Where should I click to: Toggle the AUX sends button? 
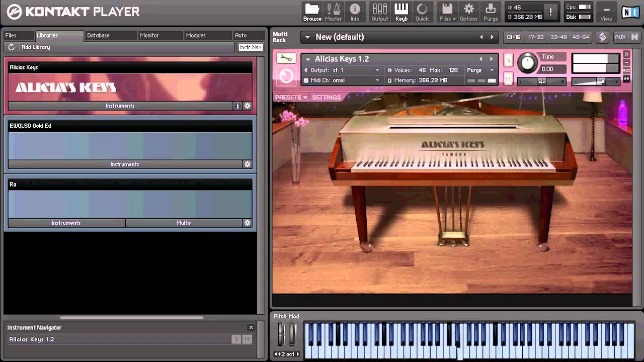[x=620, y=37]
